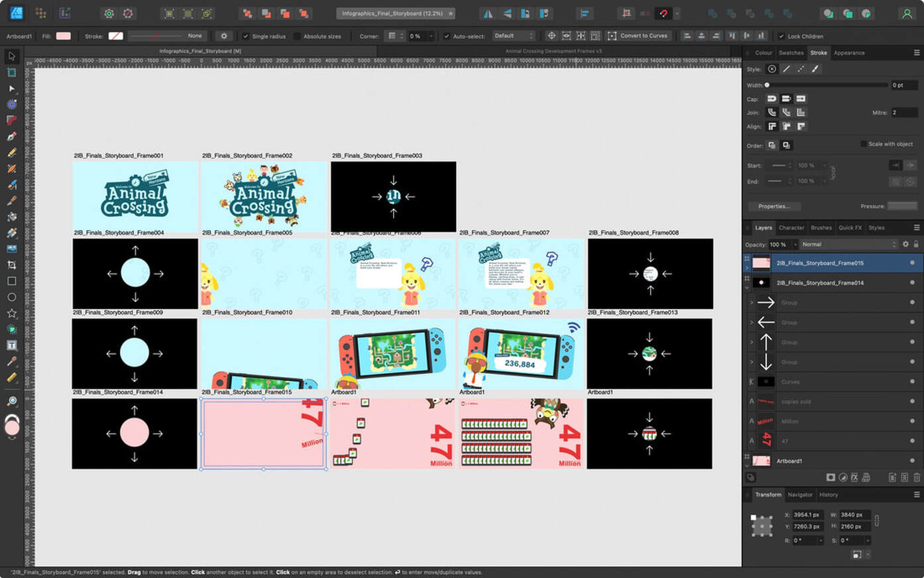The width and height of the screenshot is (924, 578).
Task: Click the Convert to Curves button
Action: [639, 36]
